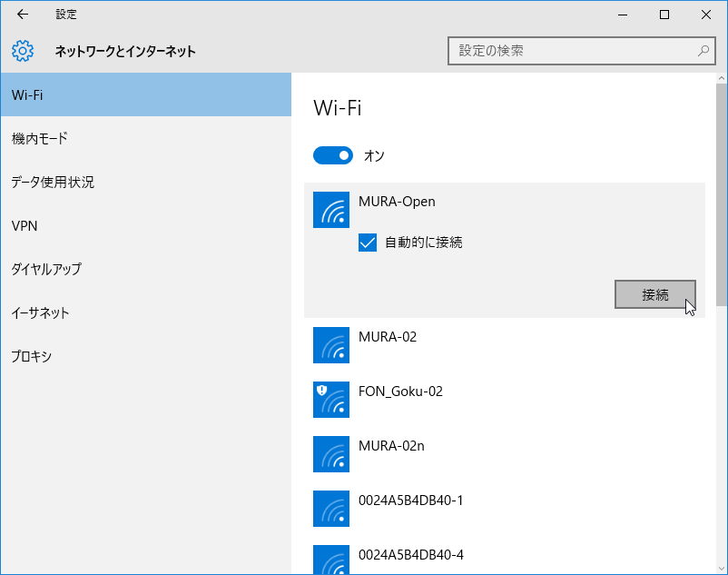Click the search magnifier icon
The image size is (728, 575).
[703, 51]
